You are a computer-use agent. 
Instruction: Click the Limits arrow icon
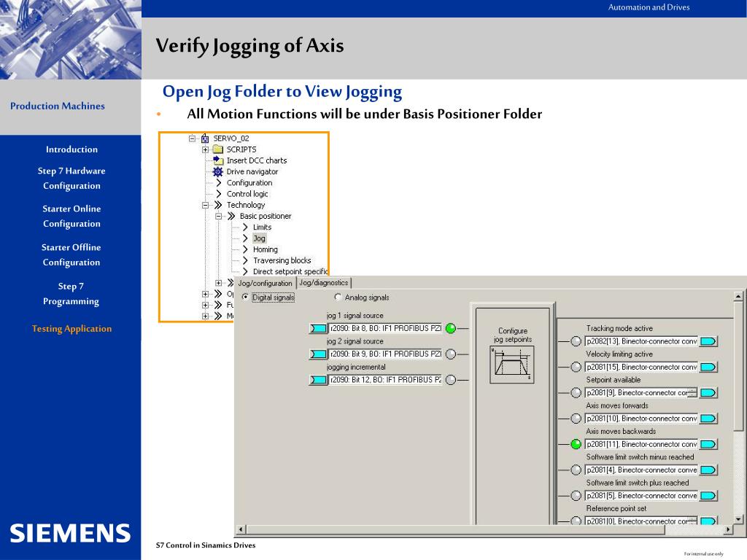click(245, 227)
